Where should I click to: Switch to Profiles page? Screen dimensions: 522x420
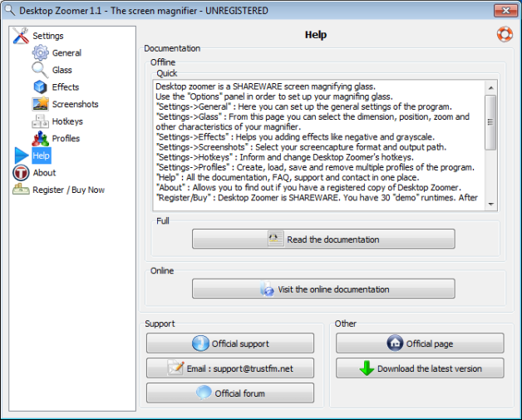point(66,139)
